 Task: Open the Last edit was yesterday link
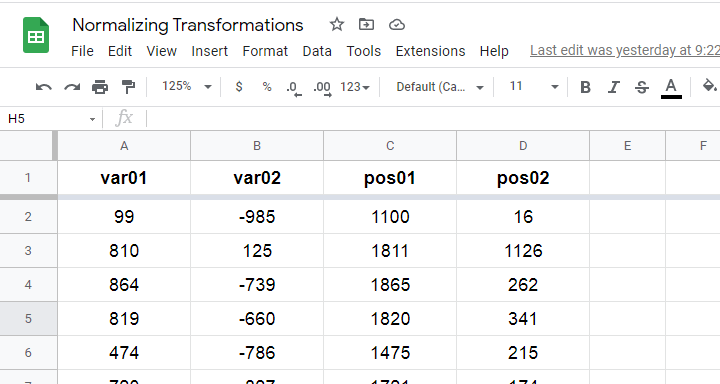pyautogui.click(x=624, y=50)
